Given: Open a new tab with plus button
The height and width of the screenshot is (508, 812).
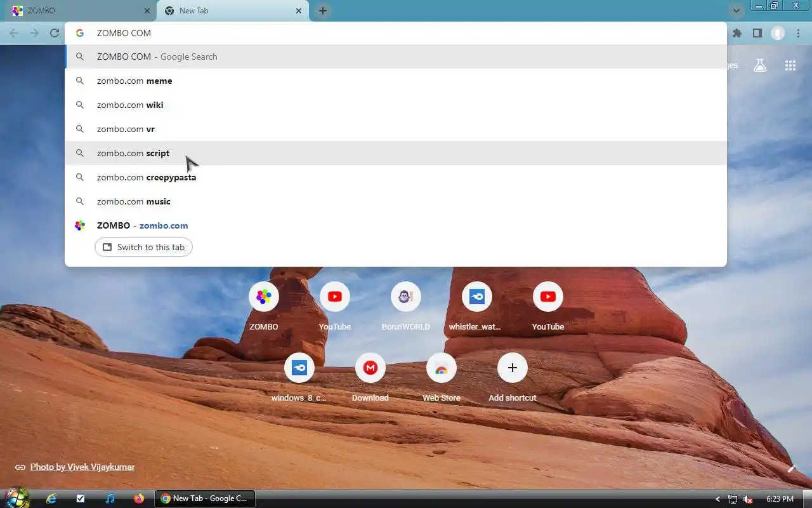Looking at the screenshot, I should tap(323, 11).
